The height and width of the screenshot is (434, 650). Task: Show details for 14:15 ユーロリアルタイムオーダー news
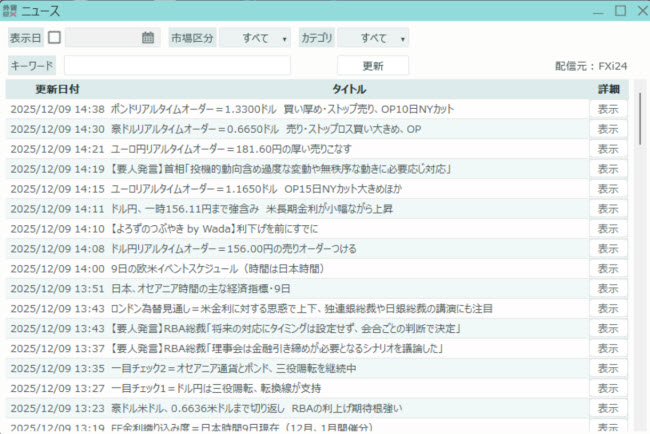coord(608,189)
